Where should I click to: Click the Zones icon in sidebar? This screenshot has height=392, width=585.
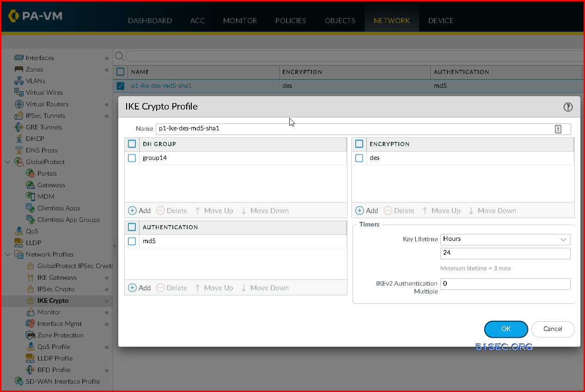[18, 69]
